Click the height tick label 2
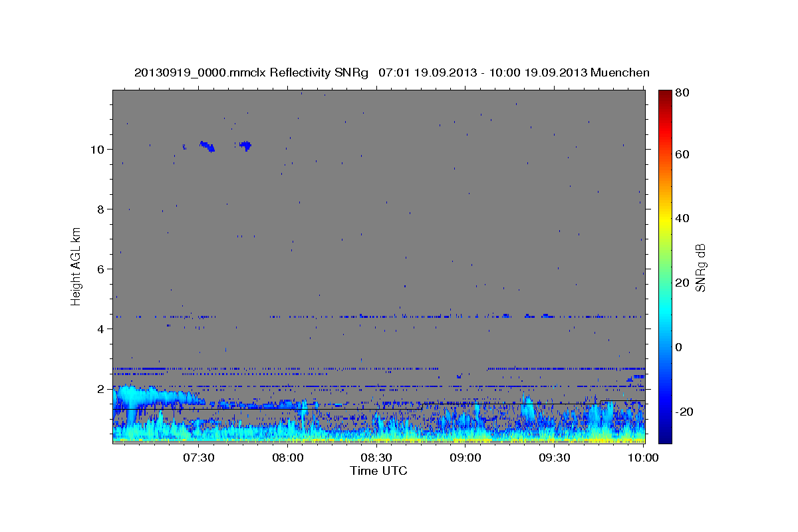798x532 pixels. (101, 388)
